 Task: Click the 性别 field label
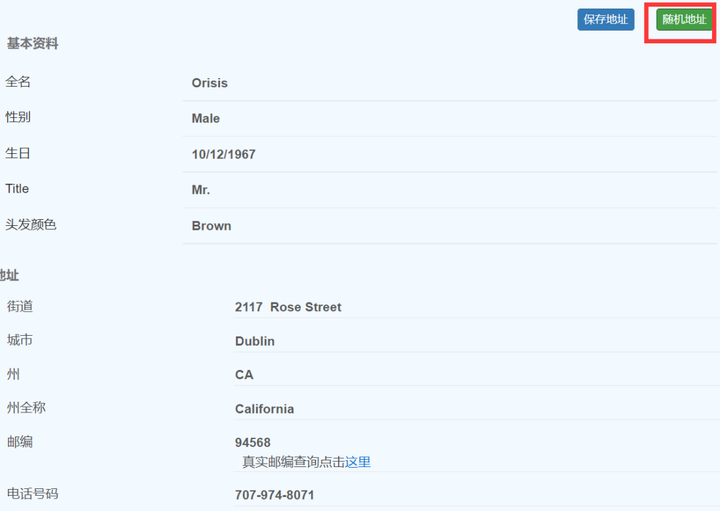(18, 117)
